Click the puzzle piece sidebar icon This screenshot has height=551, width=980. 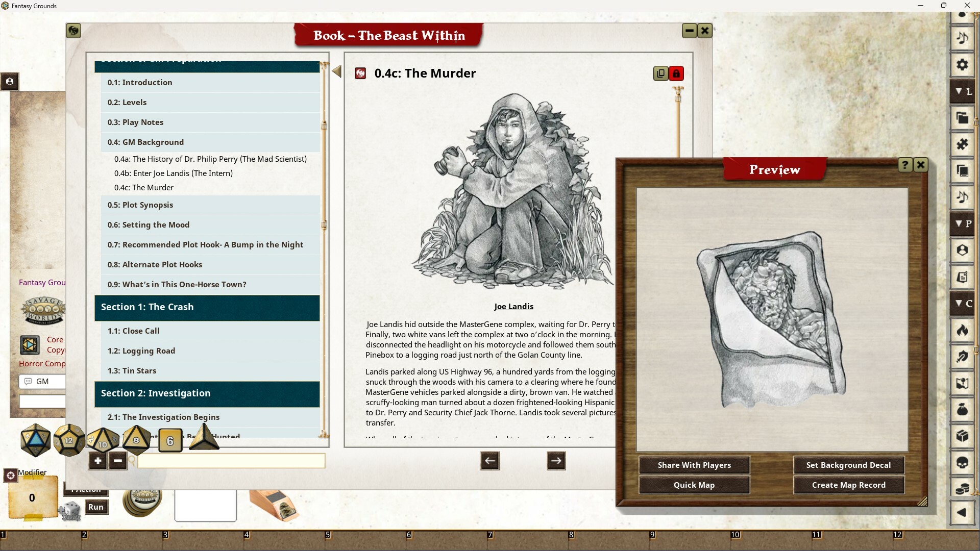click(963, 144)
